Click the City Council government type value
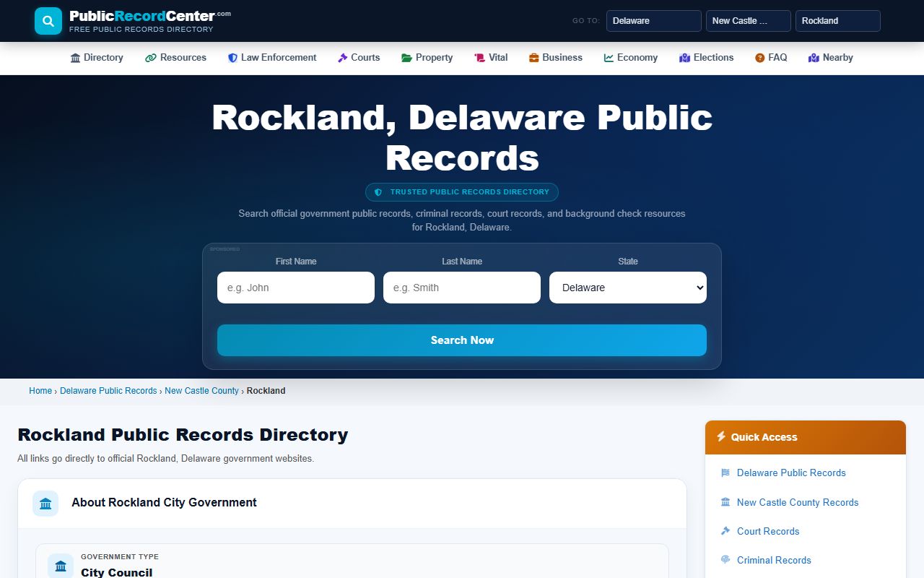This screenshot has height=578, width=924. (x=117, y=572)
